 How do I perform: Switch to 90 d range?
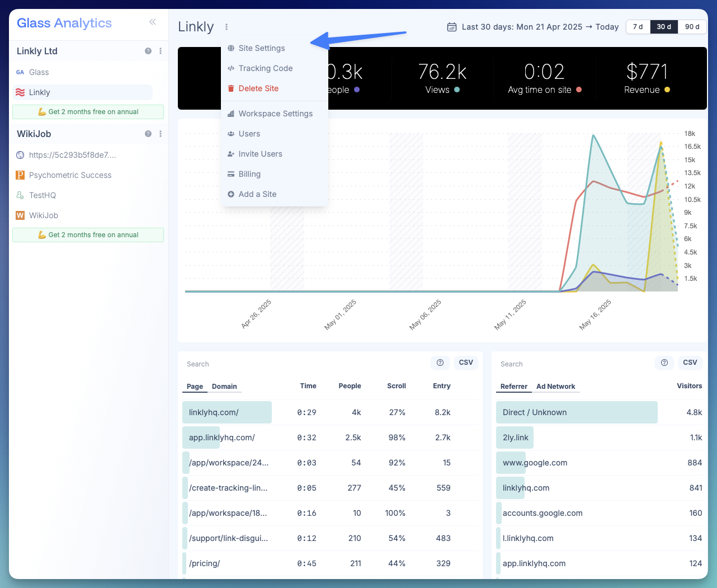[x=692, y=27]
